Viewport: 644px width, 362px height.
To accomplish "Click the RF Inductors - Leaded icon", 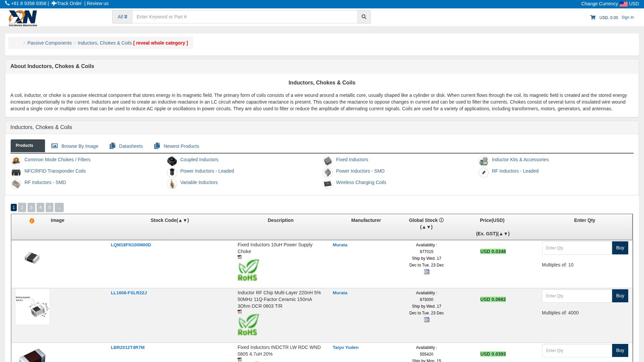I will (483, 173).
